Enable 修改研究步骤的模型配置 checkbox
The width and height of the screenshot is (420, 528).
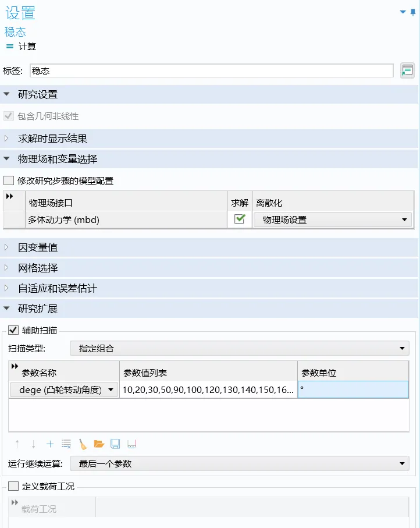click(8, 180)
